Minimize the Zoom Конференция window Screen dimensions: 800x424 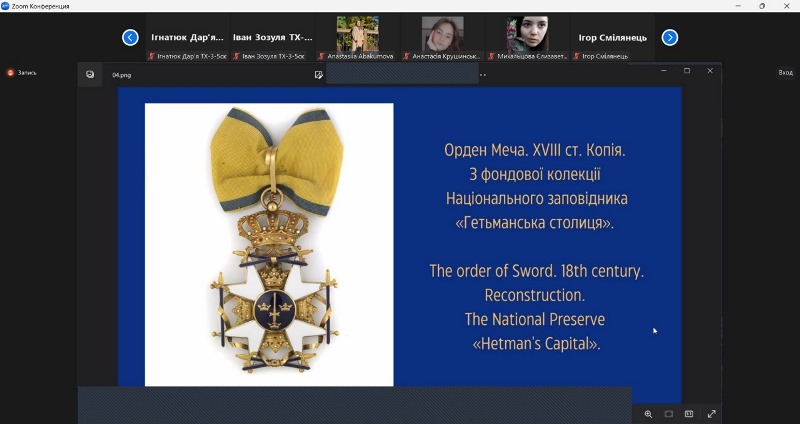(738, 6)
